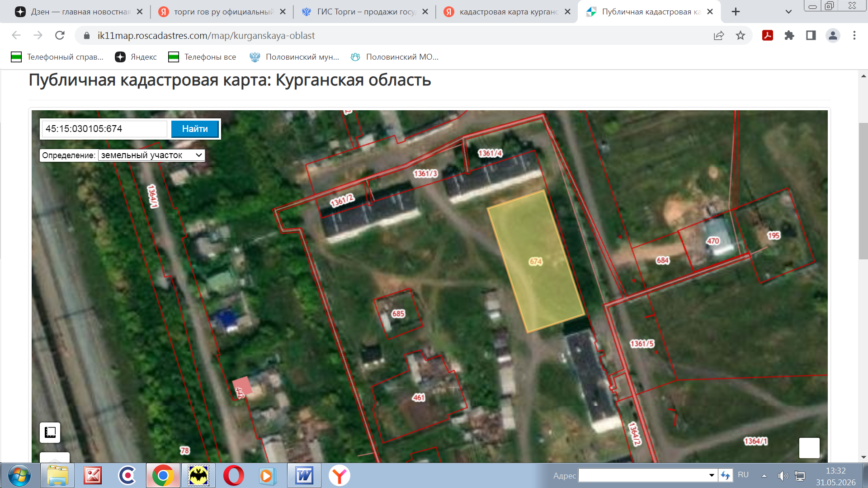Click the scrollbar down arrow
The height and width of the screenshot is (488, 868).
863,457
